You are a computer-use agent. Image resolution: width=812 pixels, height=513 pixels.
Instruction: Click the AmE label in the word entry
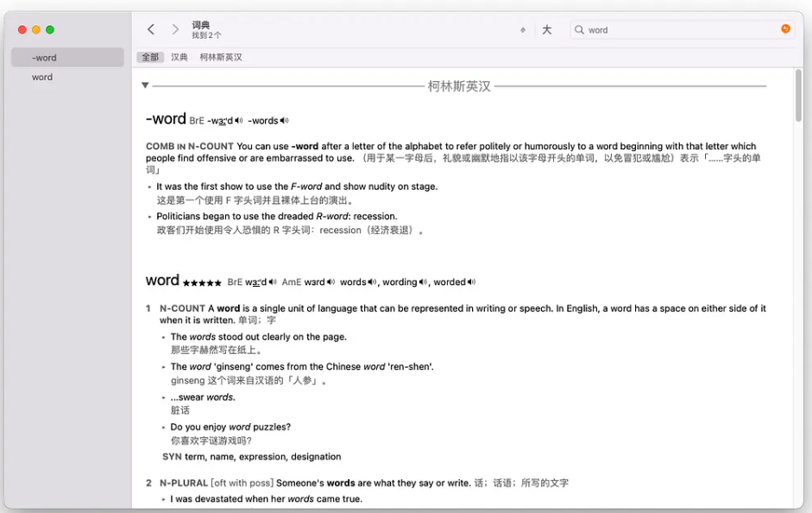pos(292,282)
